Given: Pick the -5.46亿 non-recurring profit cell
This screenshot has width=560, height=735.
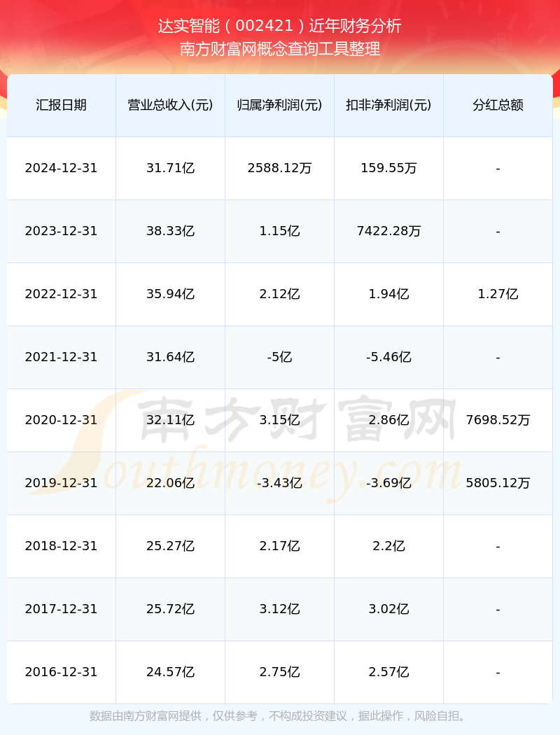Looking at the screenshot, I should coord(389,357).
